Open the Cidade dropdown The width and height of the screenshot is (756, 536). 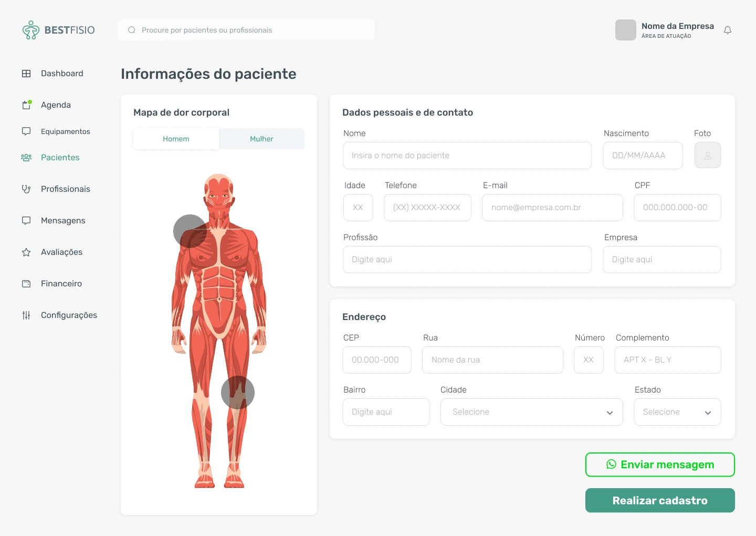point(532,412)
